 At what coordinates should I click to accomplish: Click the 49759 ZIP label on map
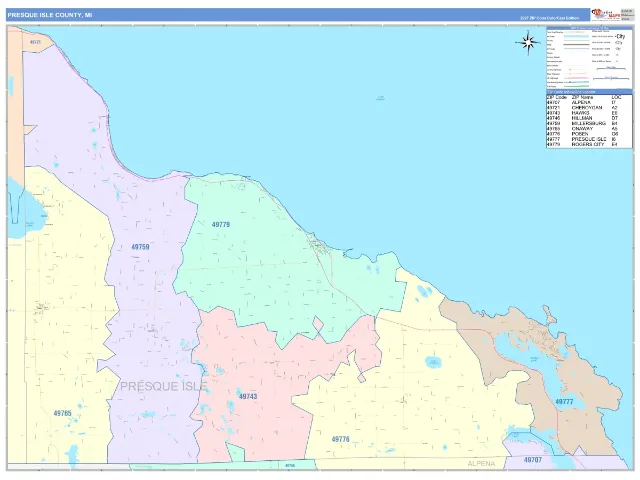coord(140,247)
